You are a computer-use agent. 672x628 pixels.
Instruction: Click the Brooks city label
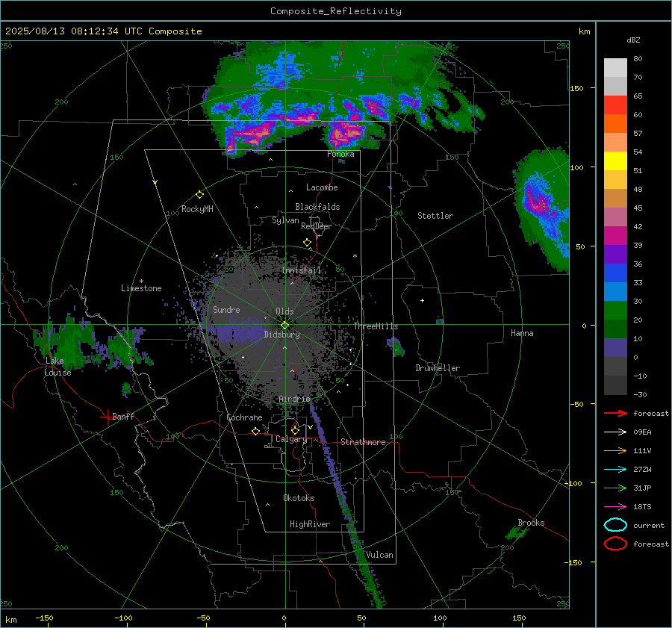pyautogui.click(x=531, y=523)
